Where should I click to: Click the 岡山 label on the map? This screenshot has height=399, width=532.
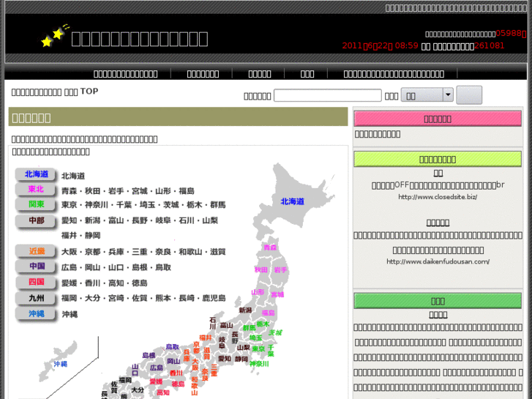[x=173, y=361]
